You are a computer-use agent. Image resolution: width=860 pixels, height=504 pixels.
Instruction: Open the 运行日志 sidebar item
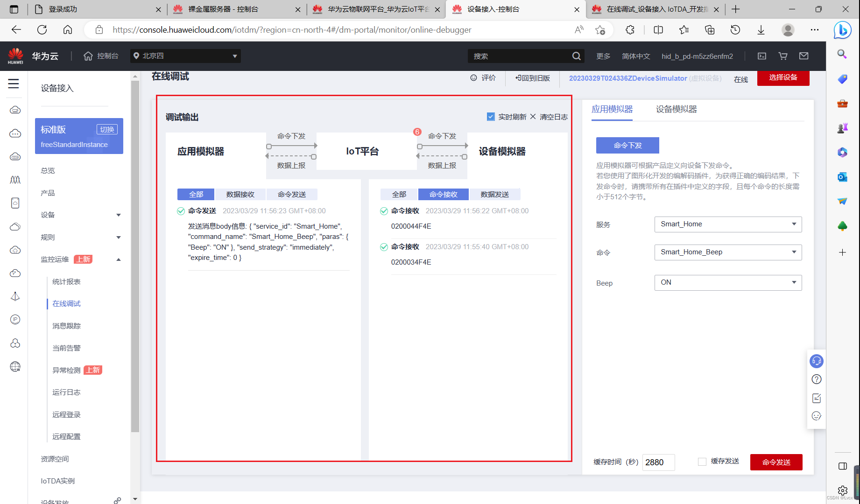coord(66,392)
